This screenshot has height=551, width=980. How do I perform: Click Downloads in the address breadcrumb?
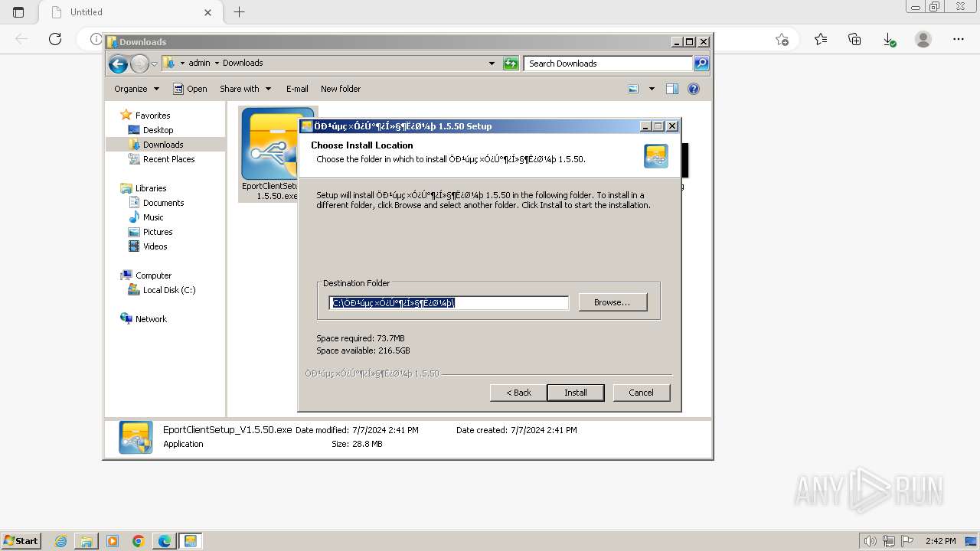[243, 63]
